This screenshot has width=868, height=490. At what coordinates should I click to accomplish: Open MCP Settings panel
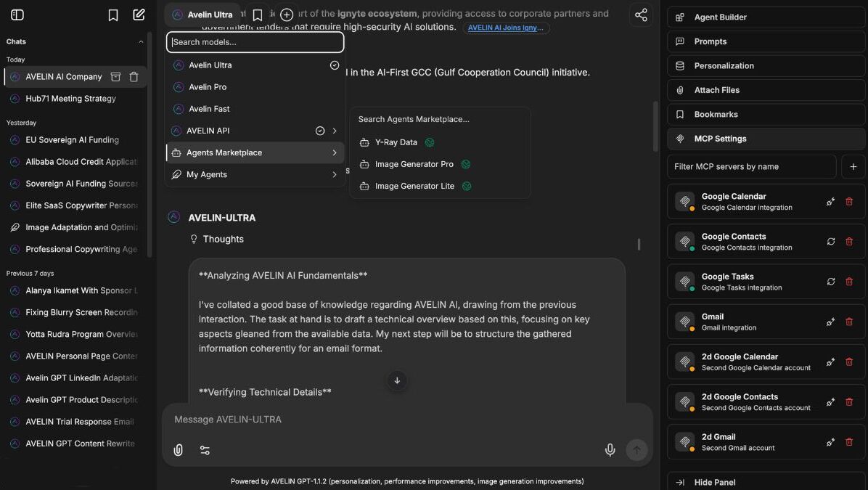(x=766, y=139)
